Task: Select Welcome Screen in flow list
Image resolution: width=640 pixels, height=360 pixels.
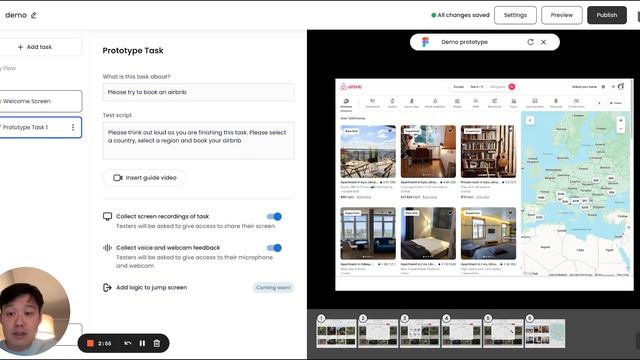Action: point(41,101)
